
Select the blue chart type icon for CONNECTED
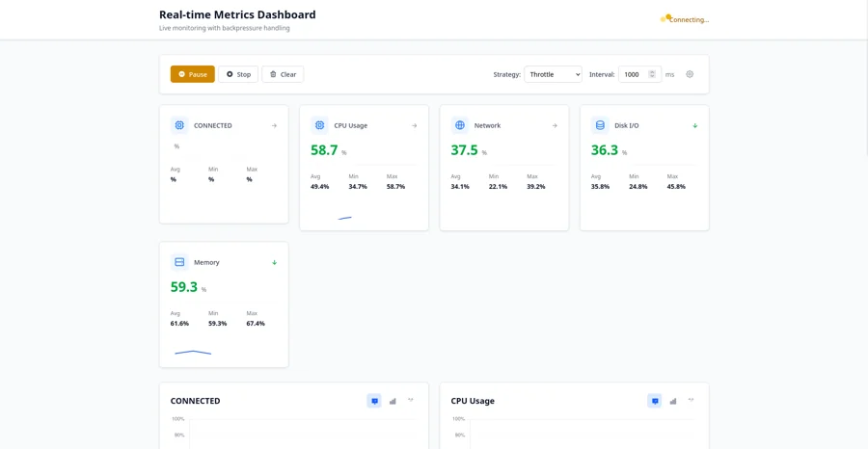coord(374,401)
